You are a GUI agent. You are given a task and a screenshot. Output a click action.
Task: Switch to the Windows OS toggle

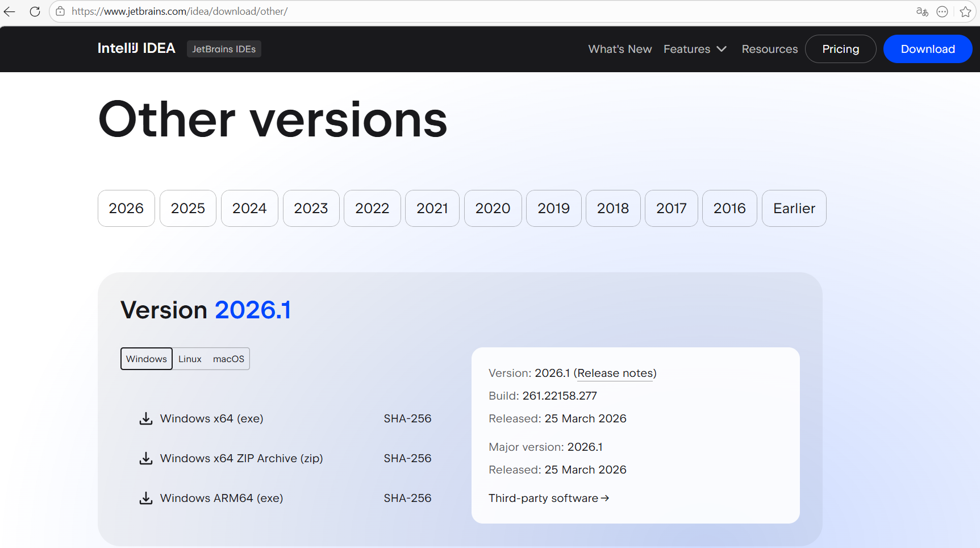147,359
